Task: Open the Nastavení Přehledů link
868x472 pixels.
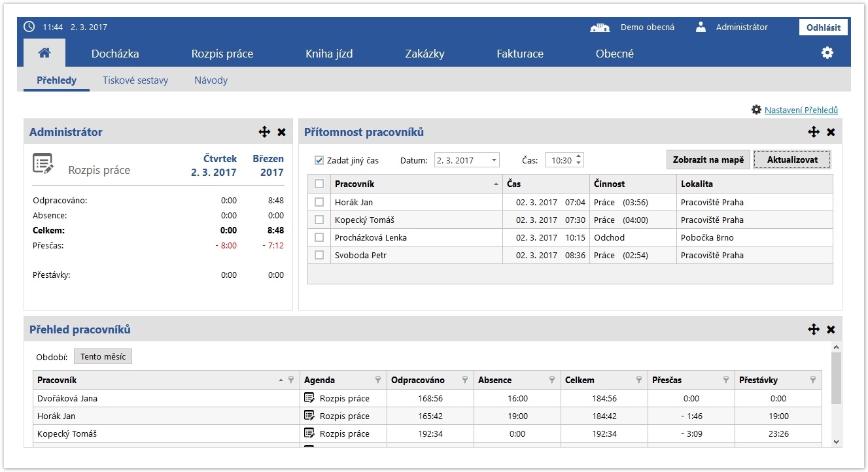Action: pyautogui.click(x=801, y=110)
